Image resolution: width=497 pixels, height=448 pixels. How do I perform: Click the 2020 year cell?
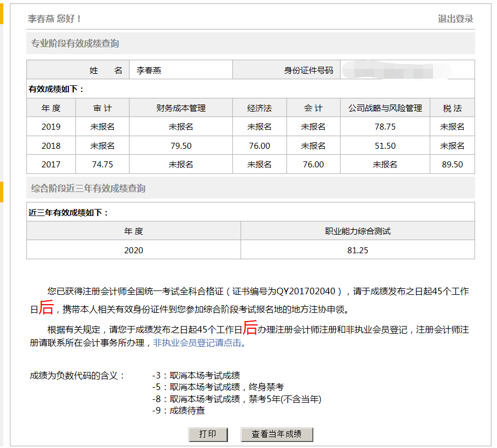(133, 250)
